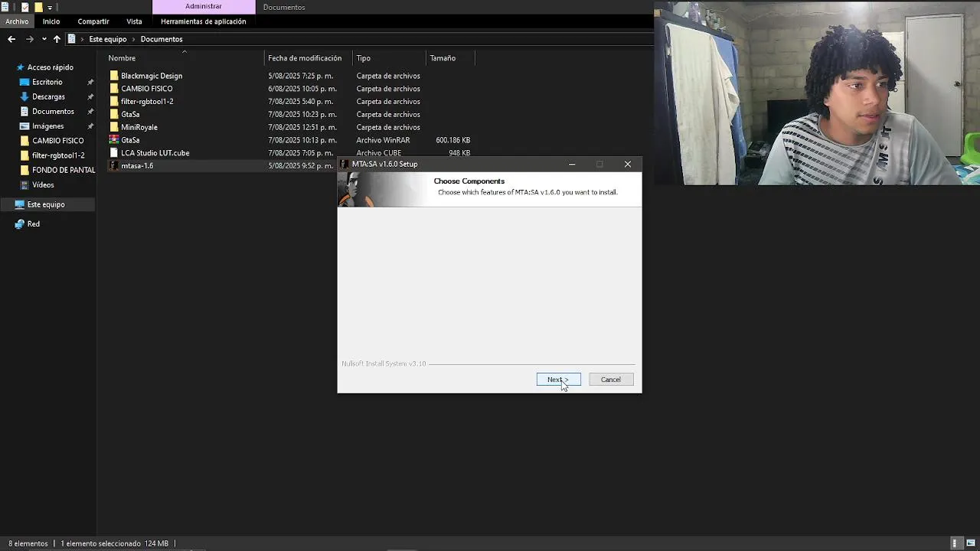Select the MiniRoyale folder icon
Viewport: 980px width, 551px height.
(x=114, y=127)
